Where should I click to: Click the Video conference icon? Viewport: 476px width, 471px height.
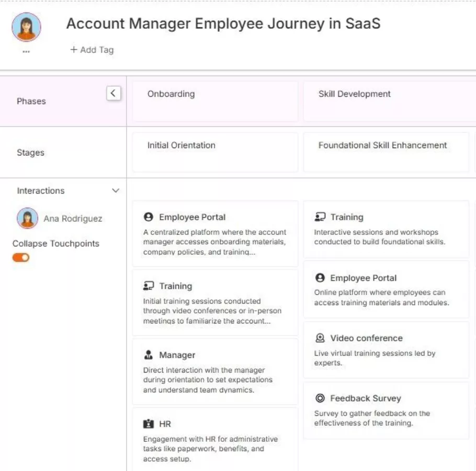tap(320, 338)
